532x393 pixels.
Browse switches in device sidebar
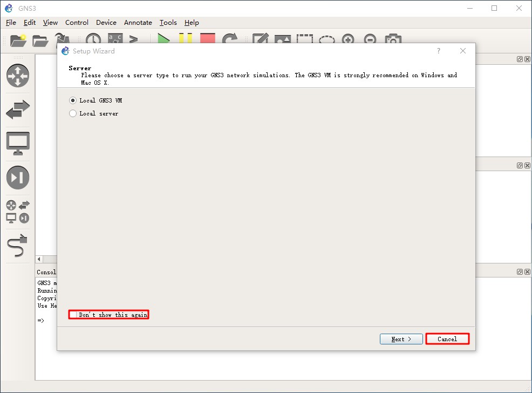pyautogui.click(x=18, y=109)
